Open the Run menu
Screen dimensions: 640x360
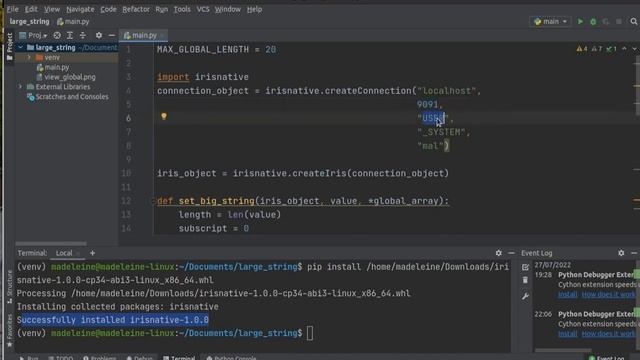(162, 9)
